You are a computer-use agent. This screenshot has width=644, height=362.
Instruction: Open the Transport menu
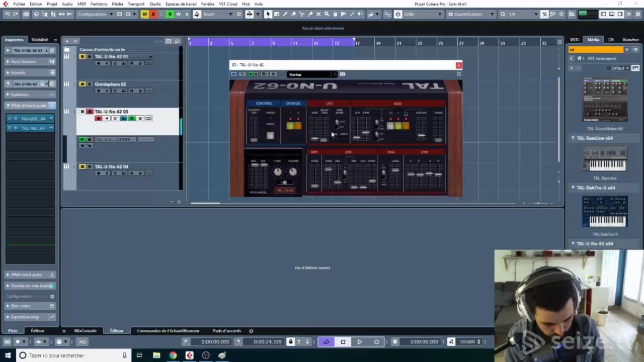(136, 4)
